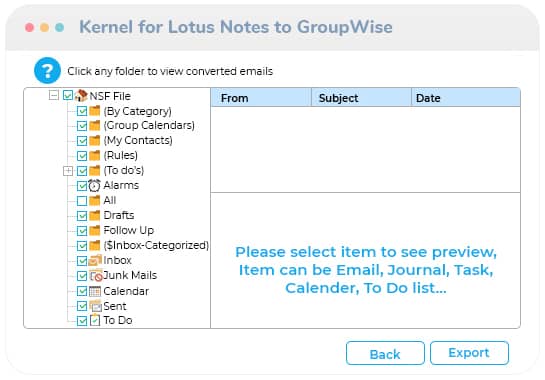Open the Inbox folder icon
545x380 pixels.
click(x=95, y=260)
